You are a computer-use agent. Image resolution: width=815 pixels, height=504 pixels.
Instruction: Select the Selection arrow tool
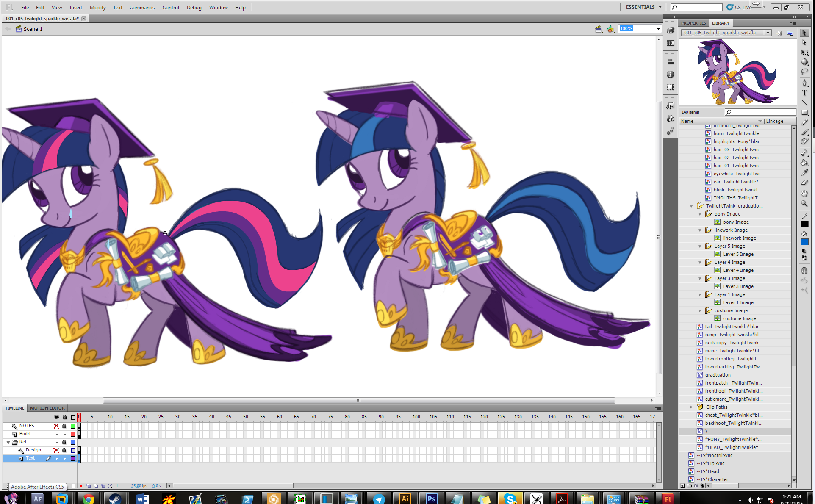click(804, 33)
